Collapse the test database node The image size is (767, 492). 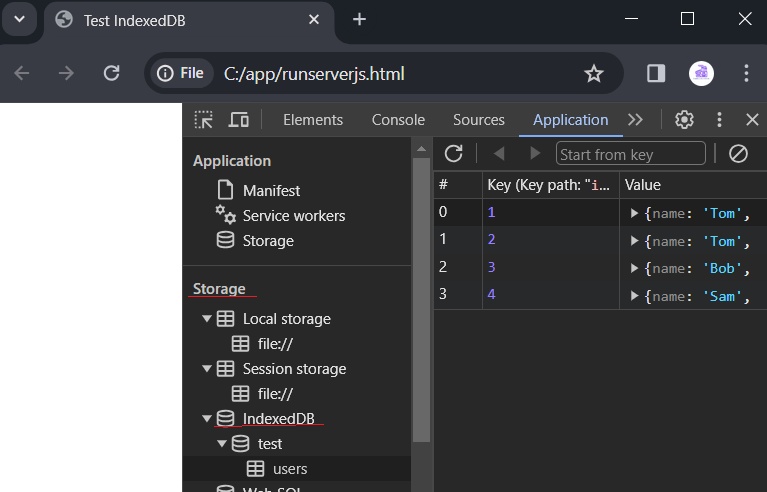click(222, 444)
